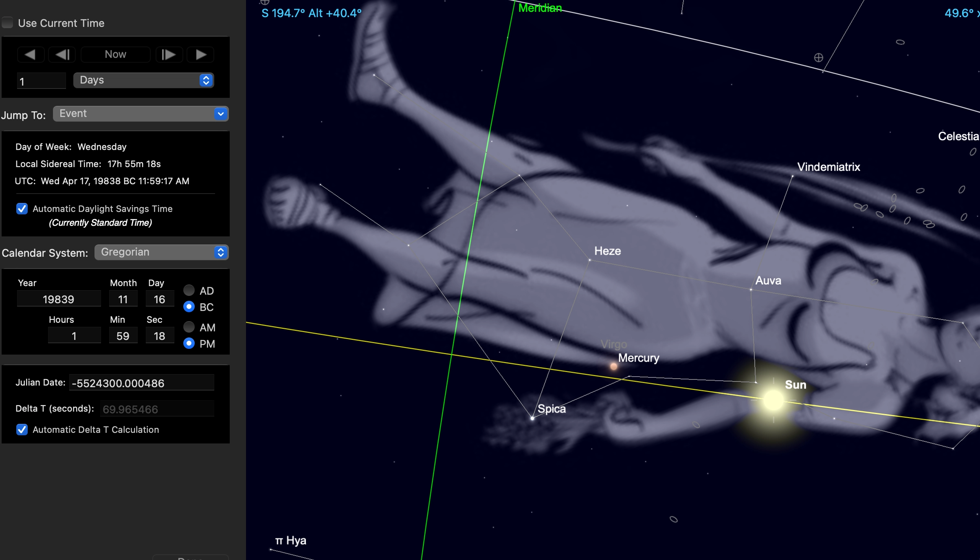980x560 pixels.
Task: Toggle Automatic Daylight Savings Time checkbox
Action: (22, 209)
